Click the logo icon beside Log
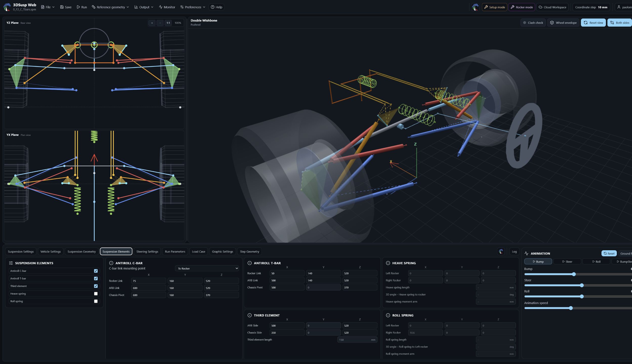The image size is (632, 364). click(501, 251)
